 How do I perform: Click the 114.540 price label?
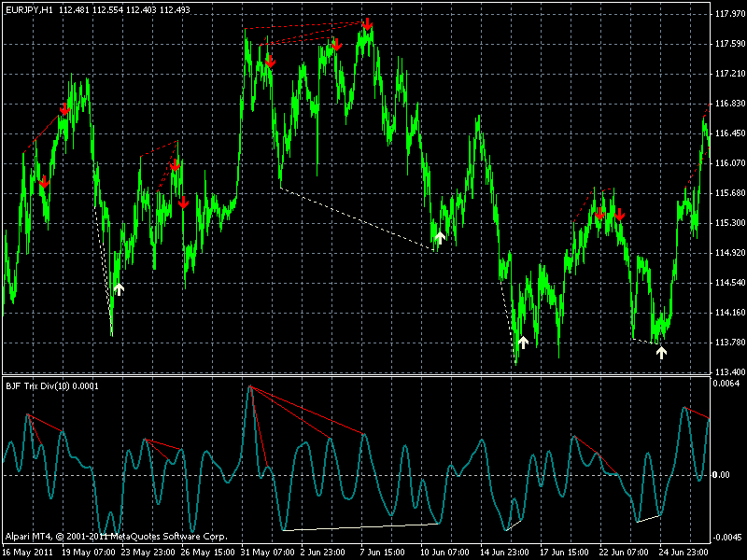pos(729,283)
